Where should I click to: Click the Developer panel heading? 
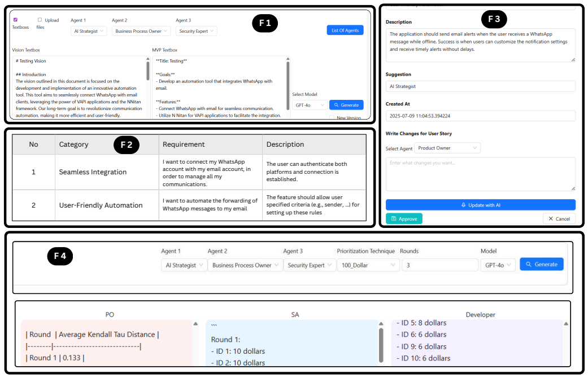pos(480,315)
